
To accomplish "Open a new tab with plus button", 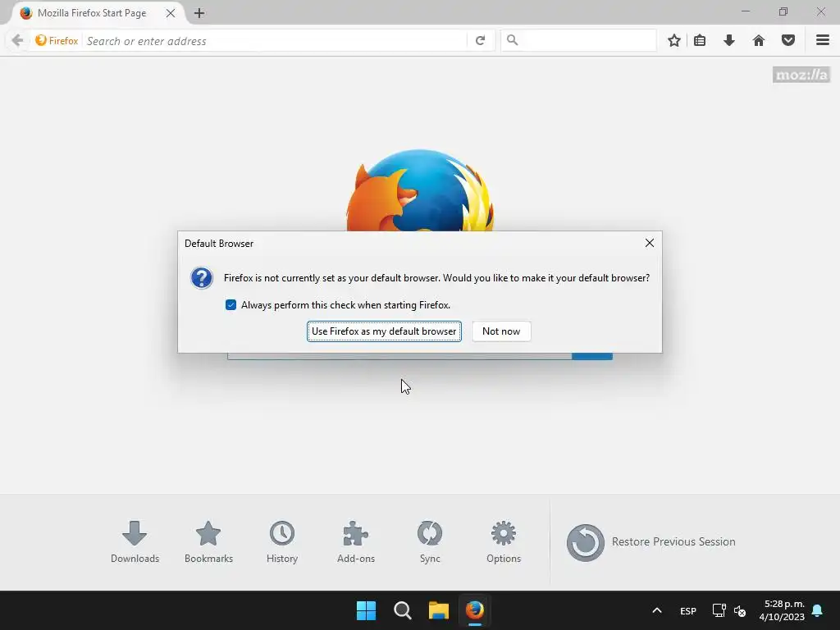I will [x=199, y=13].
